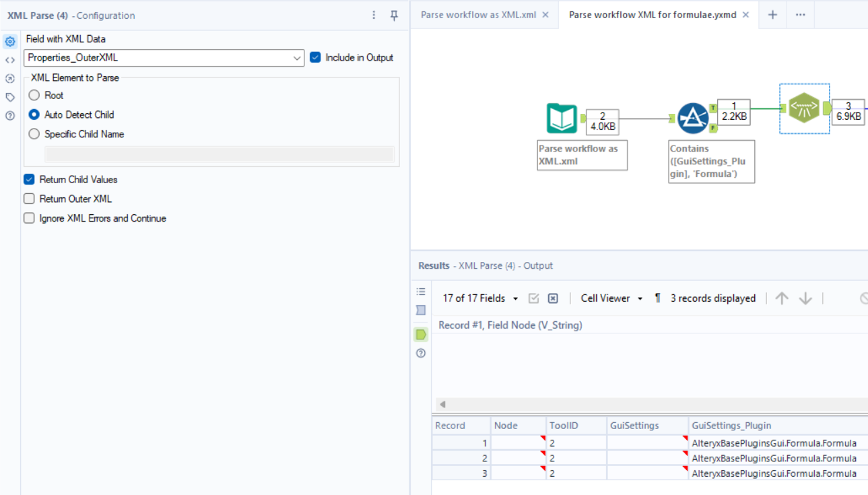868x495 pixels.
Task: Select the Filter tool on the canvas
Action: (x=694, y=118)
